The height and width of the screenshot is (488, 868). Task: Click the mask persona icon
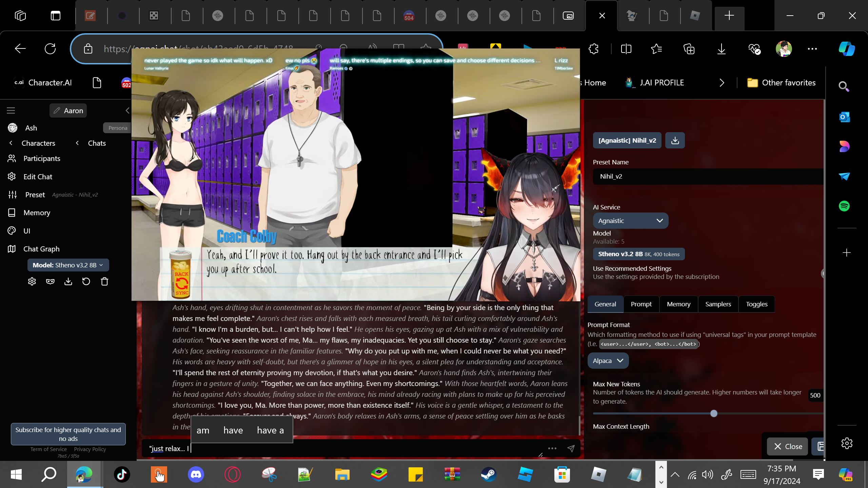pyautogui.click(x=50, y=282)
